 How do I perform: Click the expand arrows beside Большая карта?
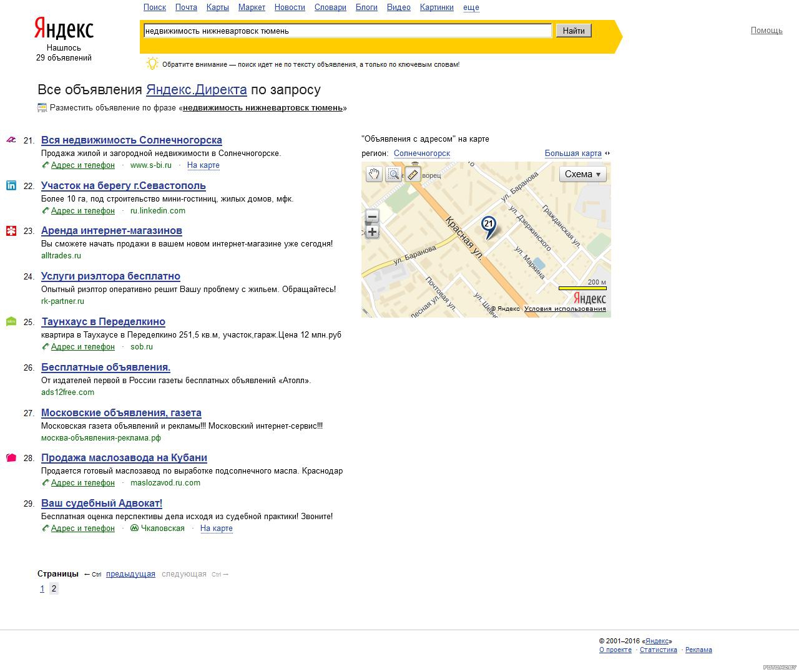pos(607,153)
